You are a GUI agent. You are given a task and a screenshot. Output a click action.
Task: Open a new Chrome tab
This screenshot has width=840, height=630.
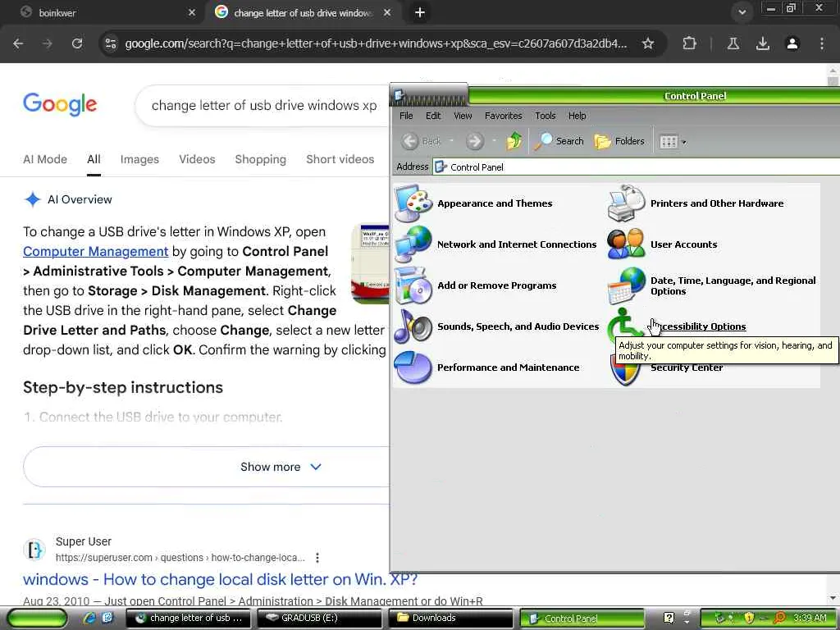tap(420, 12)
